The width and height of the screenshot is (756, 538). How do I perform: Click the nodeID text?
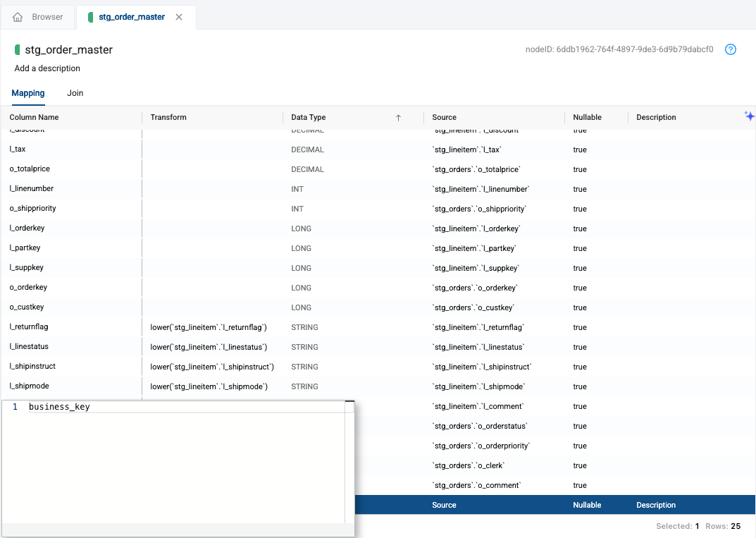tap(619, 49)
